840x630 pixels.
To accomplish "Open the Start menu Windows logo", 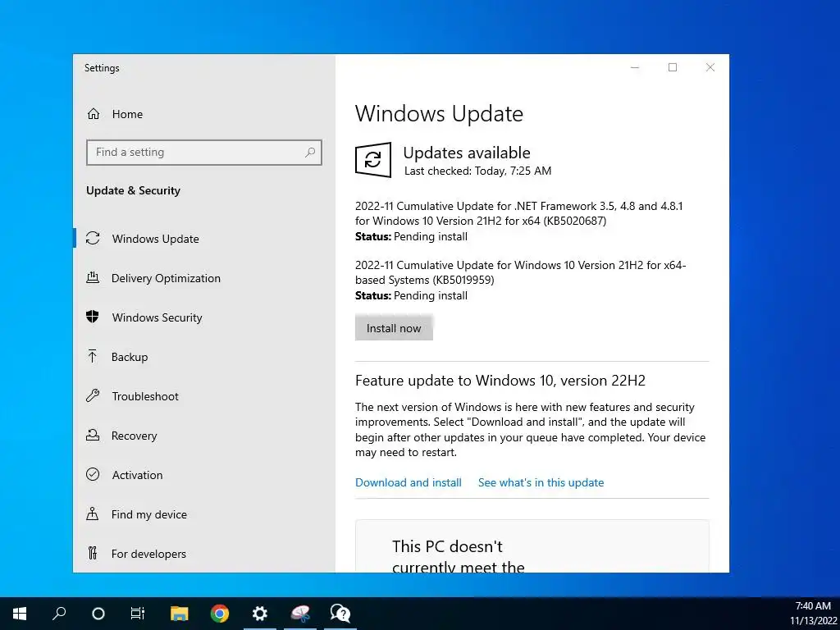I will pos(20,614).
